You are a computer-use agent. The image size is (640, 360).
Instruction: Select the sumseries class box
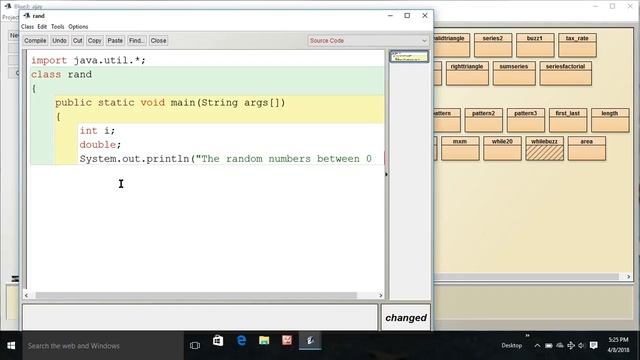pos(514,73)
